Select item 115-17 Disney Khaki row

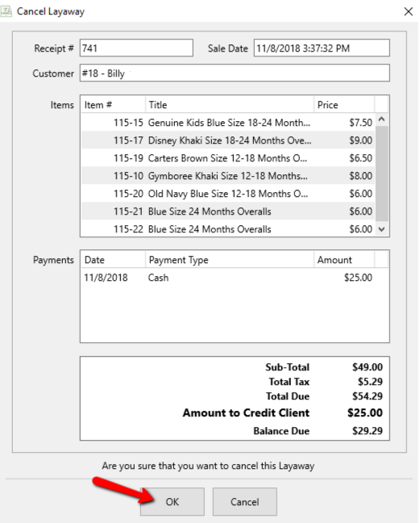(228, 140)
